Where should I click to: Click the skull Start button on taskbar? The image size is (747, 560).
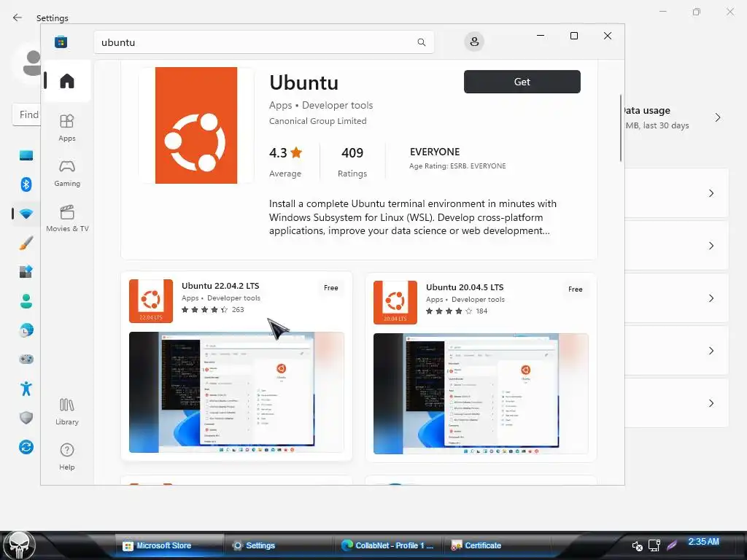point(20,545)
